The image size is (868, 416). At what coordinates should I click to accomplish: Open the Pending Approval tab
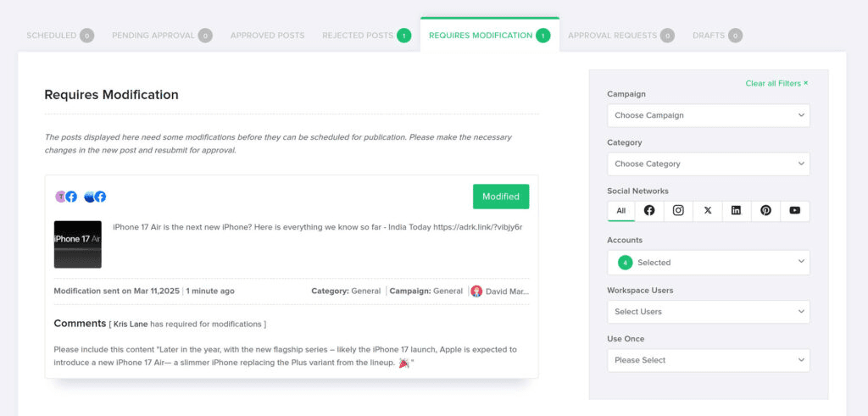pyautogui.click(x=162, y=36)
